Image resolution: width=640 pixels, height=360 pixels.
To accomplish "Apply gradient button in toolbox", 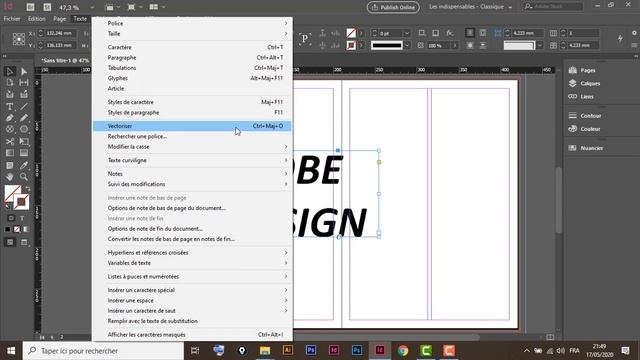I will point(26,229).
